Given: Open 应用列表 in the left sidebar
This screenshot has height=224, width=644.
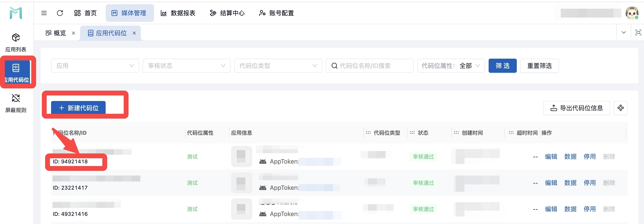Looking at the screenshot, I should tap(16, 43).
